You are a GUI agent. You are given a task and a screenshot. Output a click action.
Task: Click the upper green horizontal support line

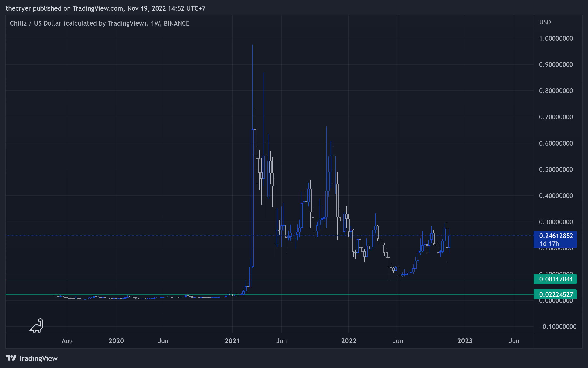pyautogui.click(x=270, y=279)
